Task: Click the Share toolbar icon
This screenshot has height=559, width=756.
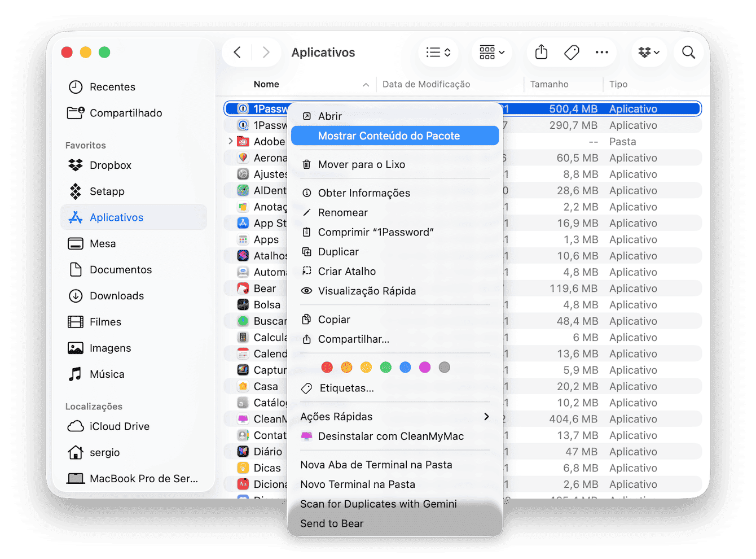Action: click(542, 53)
